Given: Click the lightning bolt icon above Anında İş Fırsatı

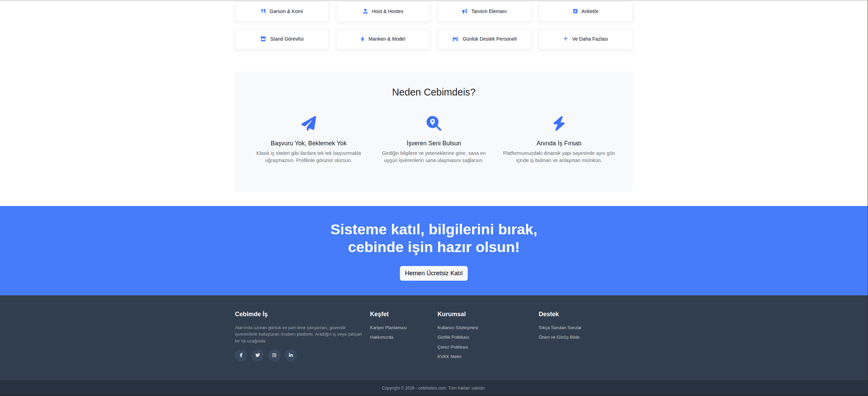Looking at the screenshot, I should pyautogui.click(x=559, y=123).
